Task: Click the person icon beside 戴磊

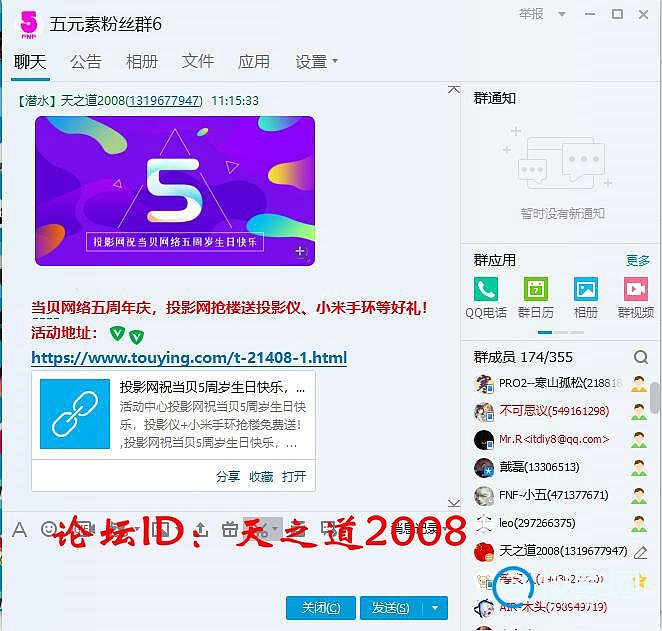Action: click(x=639, y=467)
